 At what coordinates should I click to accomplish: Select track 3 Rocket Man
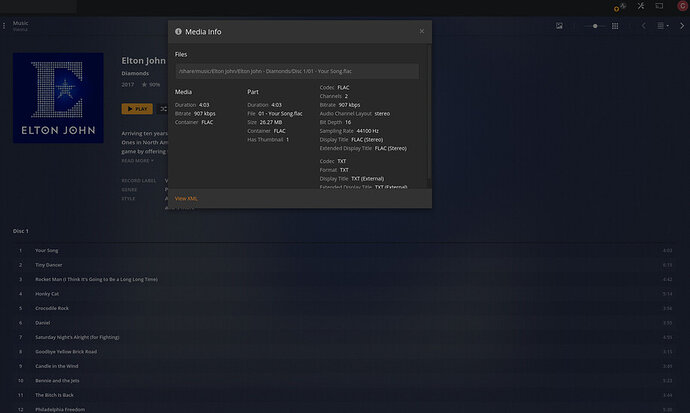[342, 279]
